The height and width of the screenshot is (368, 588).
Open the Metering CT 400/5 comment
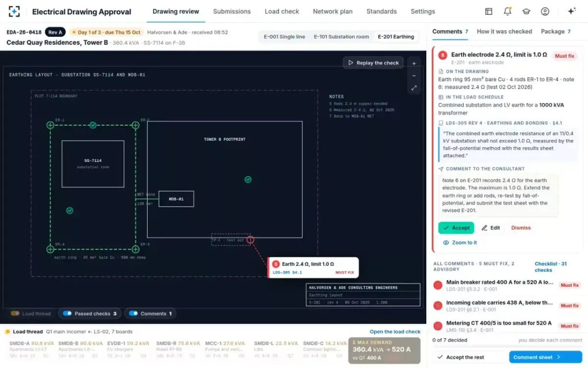(507, 326)
